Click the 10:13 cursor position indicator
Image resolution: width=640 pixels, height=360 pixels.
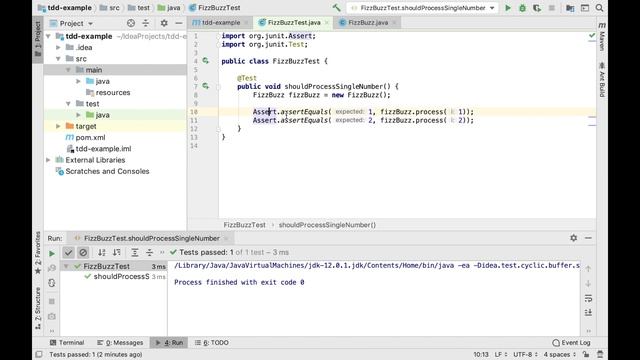(481, 354)
